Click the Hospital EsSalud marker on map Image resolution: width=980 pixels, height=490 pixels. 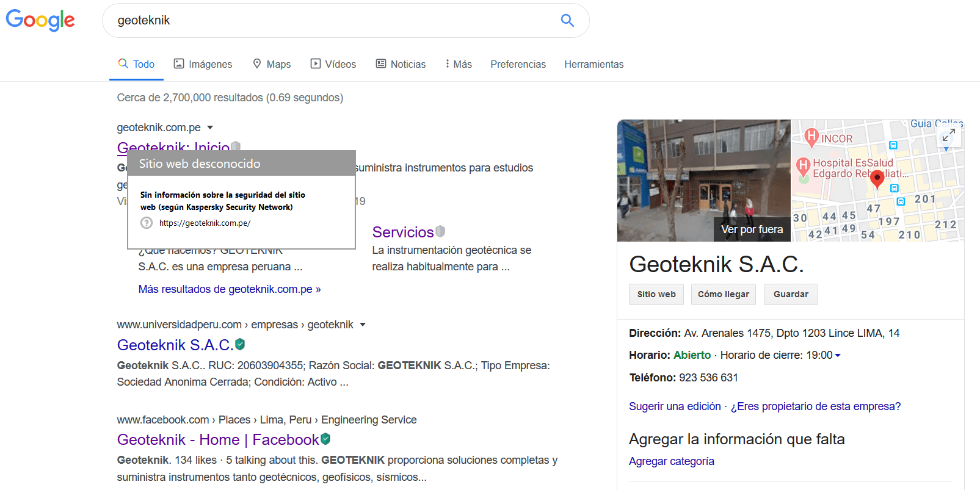[x=804, y=166]
